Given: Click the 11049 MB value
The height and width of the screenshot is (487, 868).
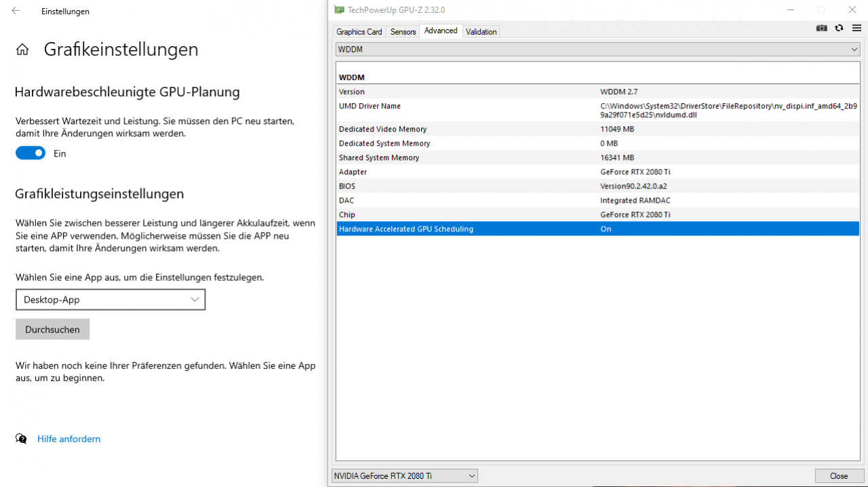Looking at the screenshot, I should 617,129.
